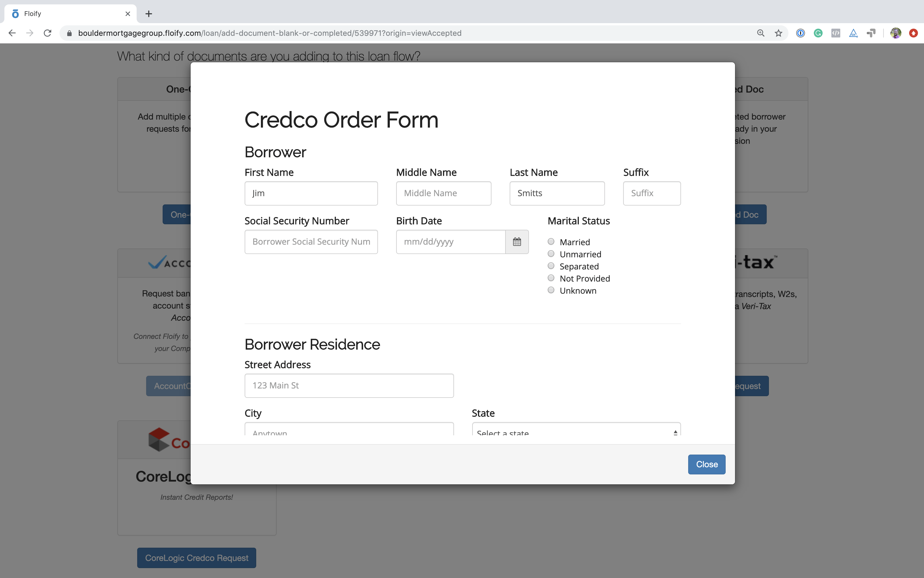Image resolution: width=924 pixels, height=578 pixels.
Task: Click the browser back arrow
Action: tap(12, 33)
